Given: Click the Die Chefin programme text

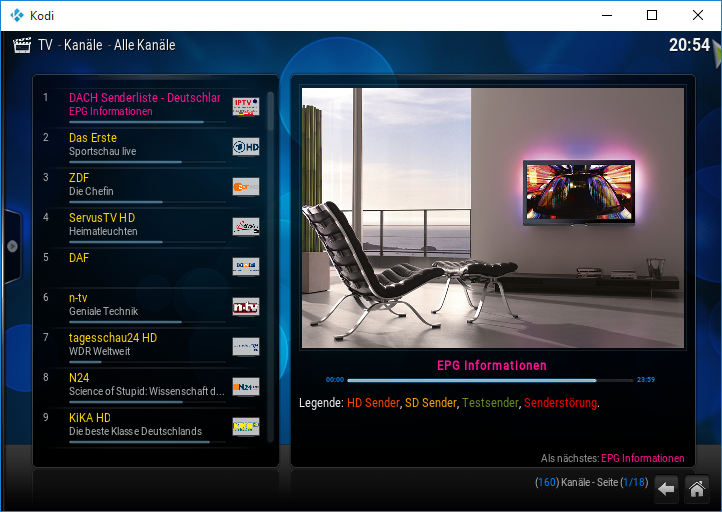Looking at the screenshot, I should tap(91, 192).
